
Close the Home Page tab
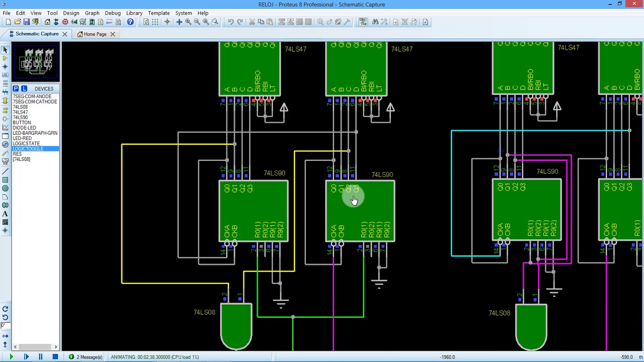tap(113, 34)
